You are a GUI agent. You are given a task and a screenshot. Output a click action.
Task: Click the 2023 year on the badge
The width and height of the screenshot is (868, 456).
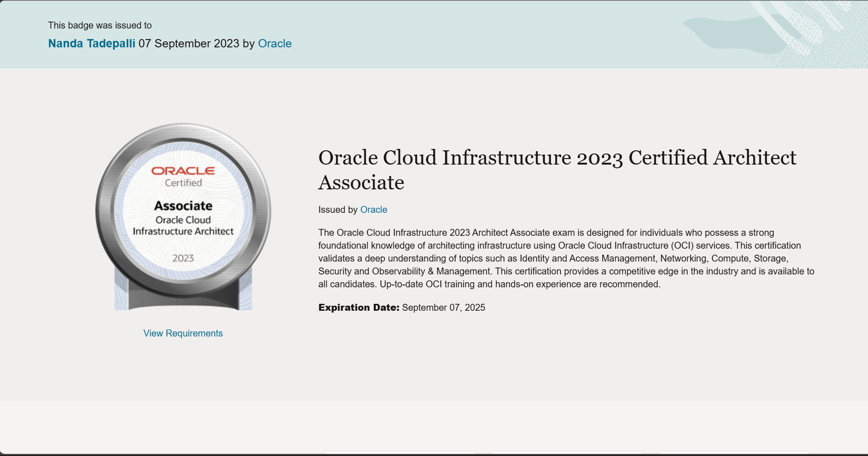(183, 258)
